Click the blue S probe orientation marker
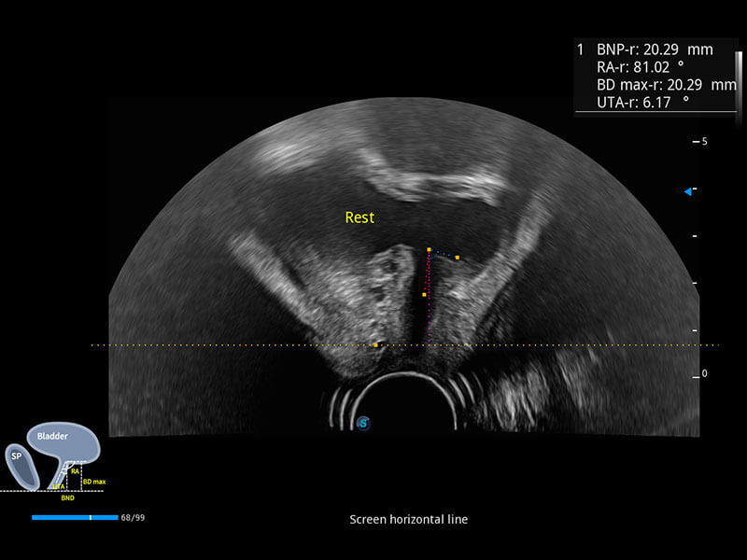The width and height of the screenshot is (747, 560). (x=363, y=423)
